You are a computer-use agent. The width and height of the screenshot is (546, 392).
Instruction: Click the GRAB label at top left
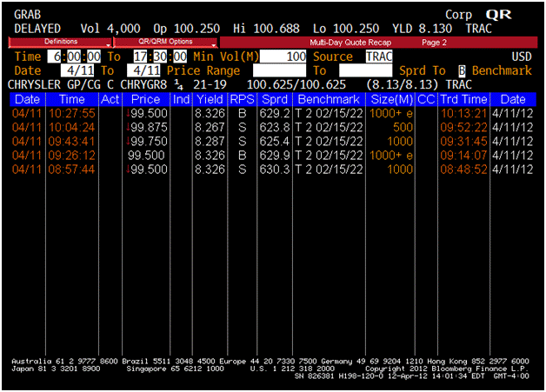coord(28,15)
